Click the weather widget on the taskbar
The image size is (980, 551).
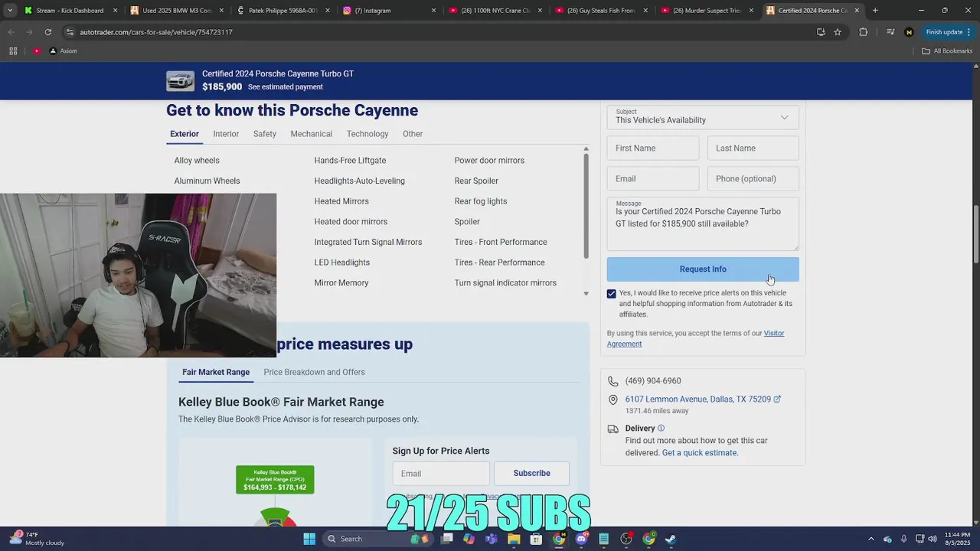(37, 539)
